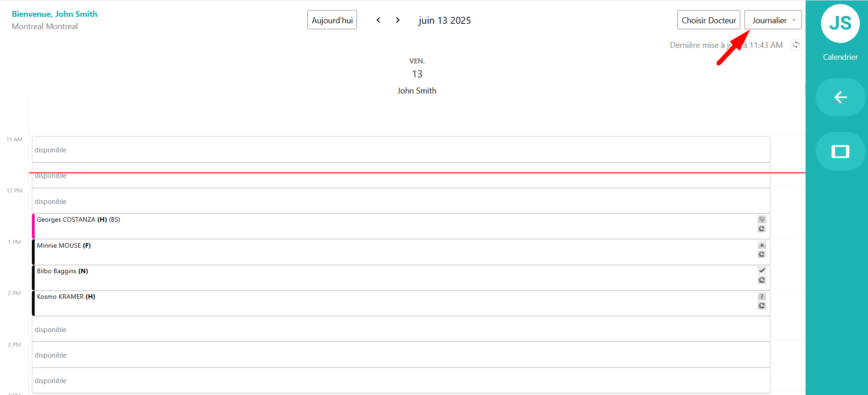This screenshot has height=395, width=868.
Task: Open the Choisir Docteur selector
Action: coord(708,20)
